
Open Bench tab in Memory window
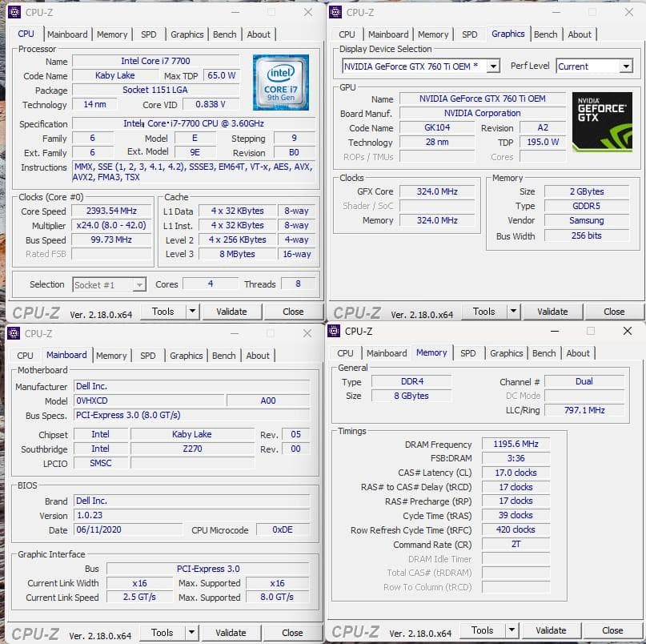point(544,353)
